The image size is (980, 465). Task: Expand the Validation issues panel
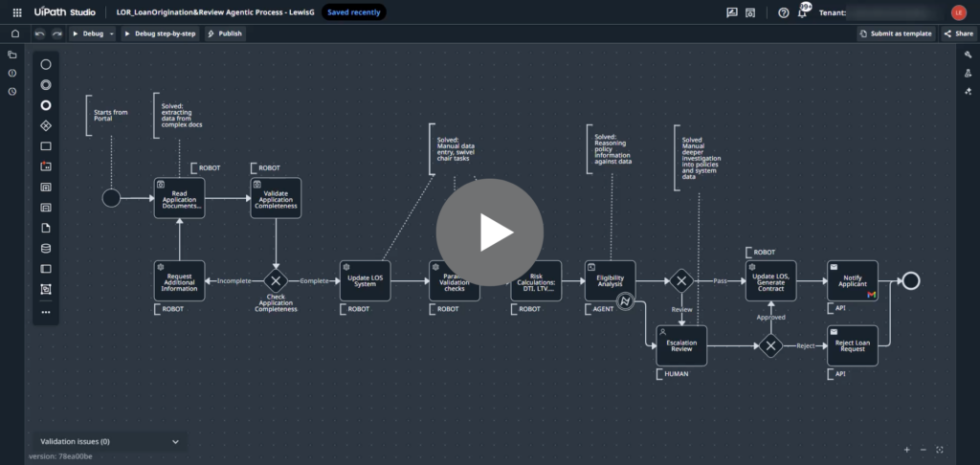pyautogui.click(x=175, y=442)
